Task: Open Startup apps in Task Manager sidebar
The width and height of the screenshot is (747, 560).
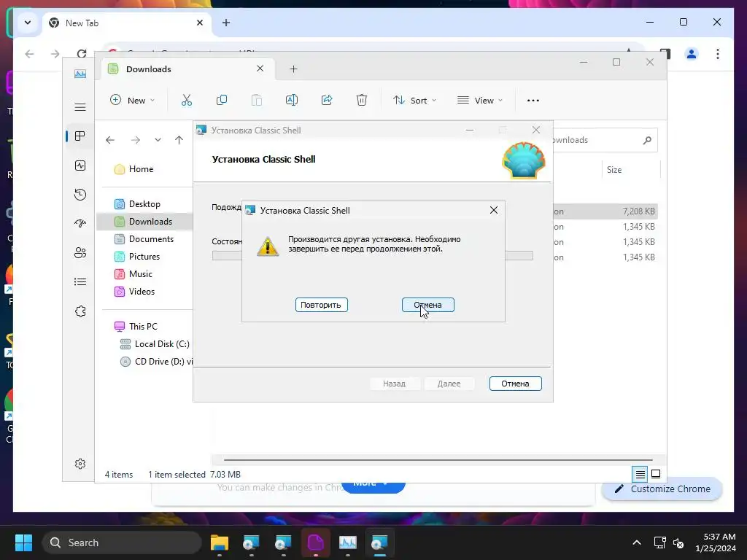Action: pos(80,223)
